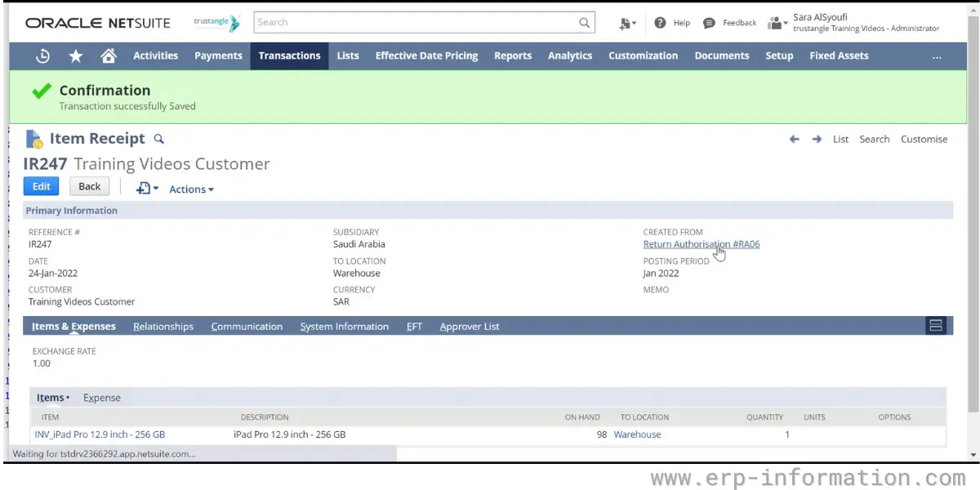
Task: Click the search magnifier in search box
Action: 584,23
